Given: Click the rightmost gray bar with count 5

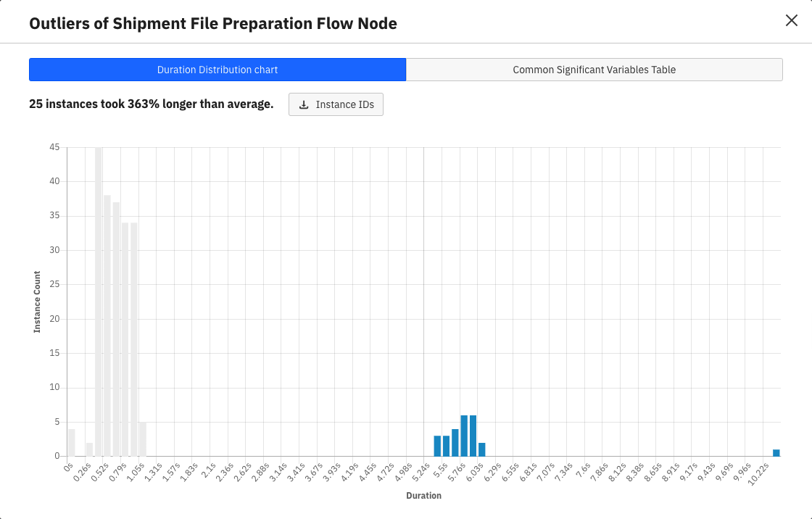Looking at the screenshot, I should (x=143, y=439).
